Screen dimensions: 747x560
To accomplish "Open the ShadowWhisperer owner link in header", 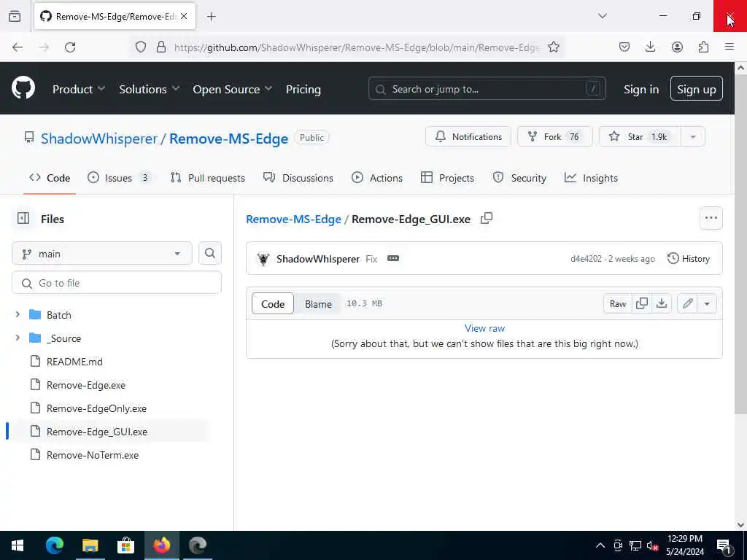I will click(98, 139).
